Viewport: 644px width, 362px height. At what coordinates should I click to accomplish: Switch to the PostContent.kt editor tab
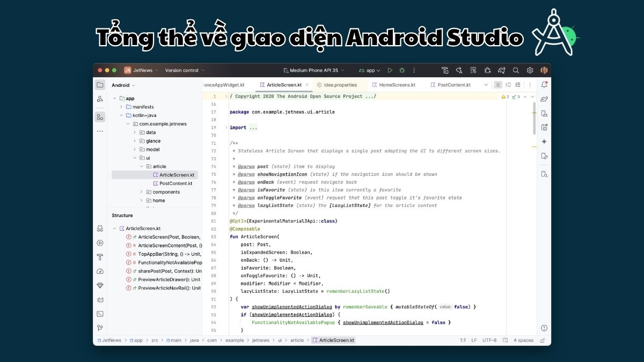pos(451,85)
